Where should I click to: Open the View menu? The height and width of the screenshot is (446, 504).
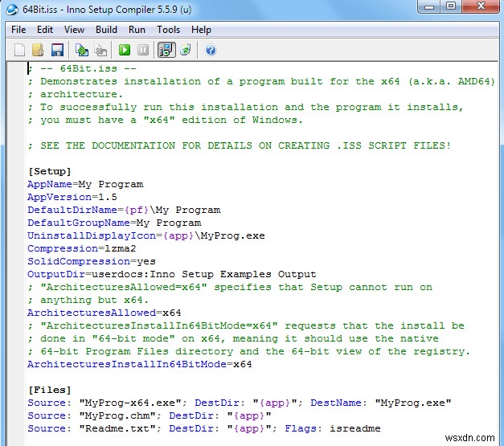[74, 30]
